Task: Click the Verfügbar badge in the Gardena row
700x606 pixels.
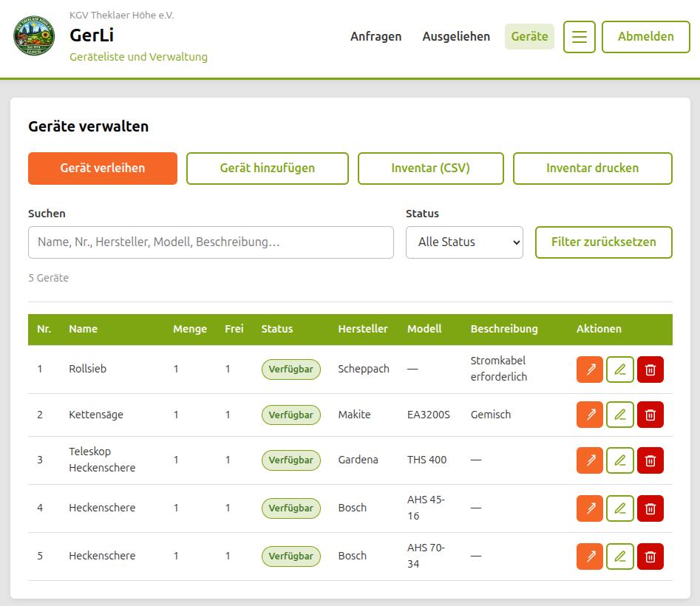Action: (x=291, y=460)
